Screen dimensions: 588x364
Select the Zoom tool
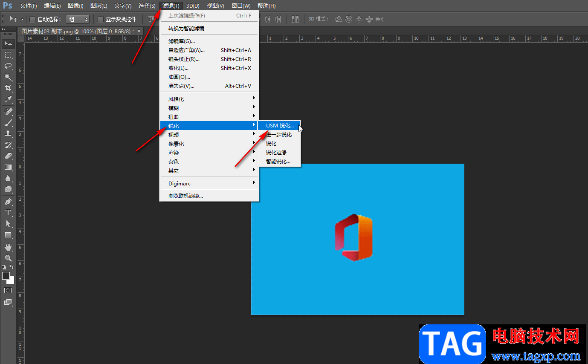point(8,258)
